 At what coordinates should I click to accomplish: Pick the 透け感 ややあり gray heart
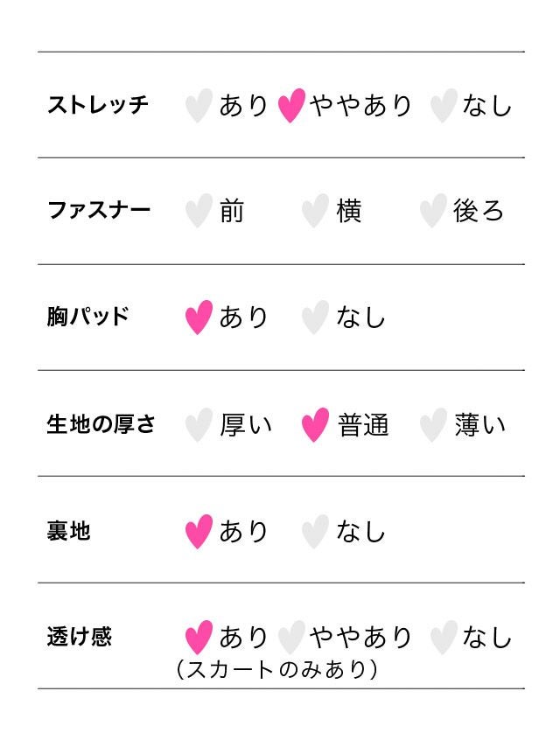(x=290, y=638)
